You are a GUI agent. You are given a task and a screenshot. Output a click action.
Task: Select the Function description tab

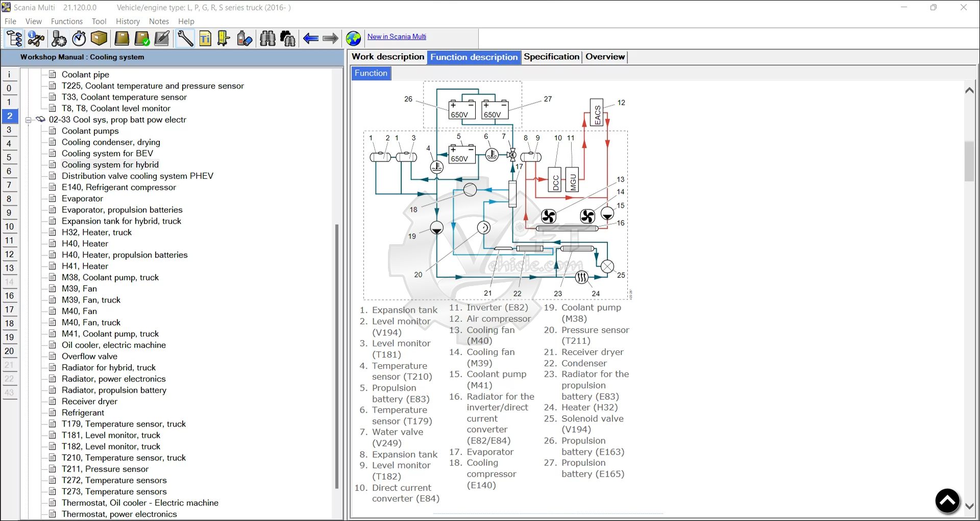[x=474, y=57]
